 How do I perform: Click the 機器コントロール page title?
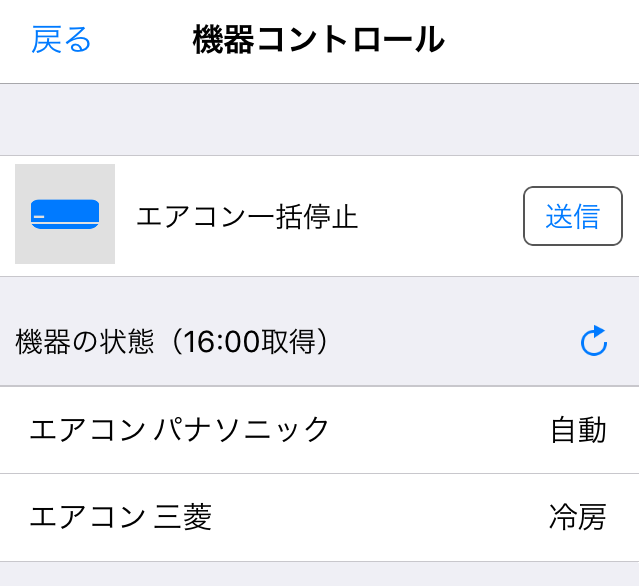tap(318, 40)
